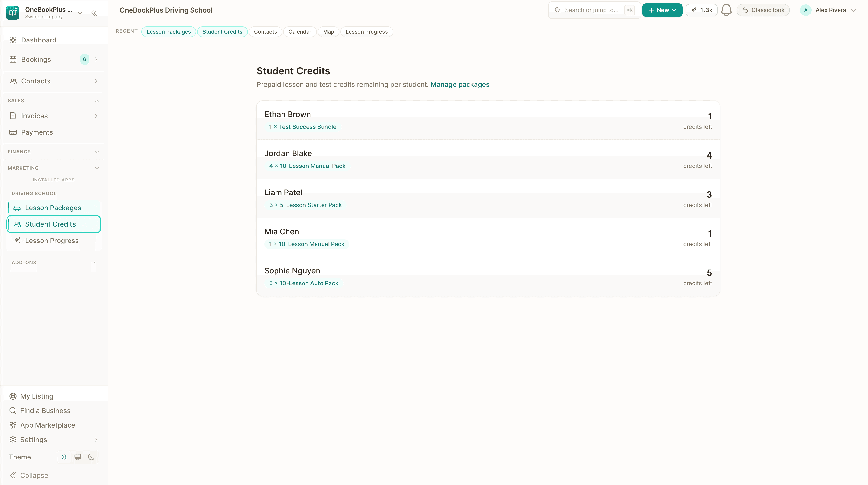This screenshot has width=868, height=485.
Task: Select Sophie Nguyen's name
Action: [x=292, y=271]
